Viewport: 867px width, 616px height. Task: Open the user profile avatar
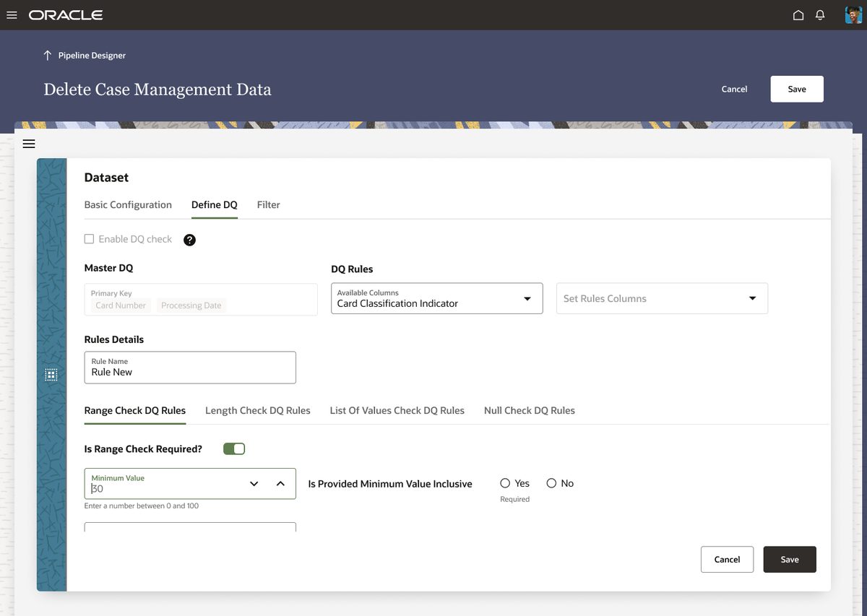(853, 15)
